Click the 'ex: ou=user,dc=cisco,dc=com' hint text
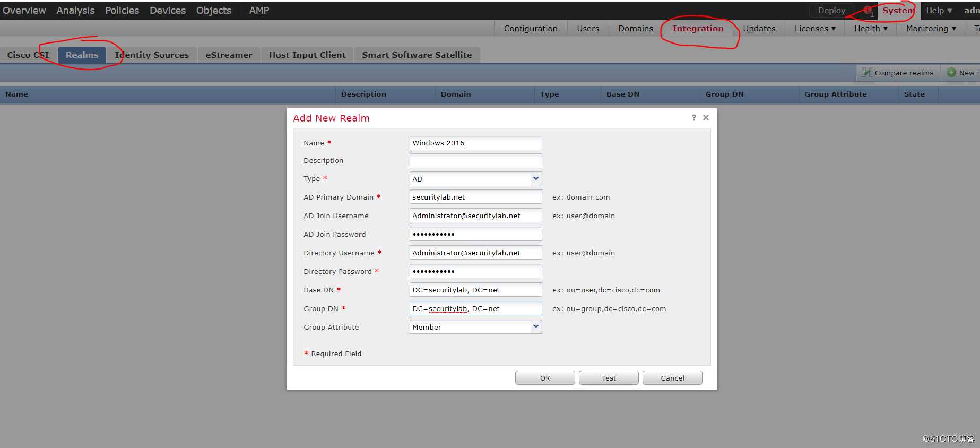980x448 pixels. (606, 290)
